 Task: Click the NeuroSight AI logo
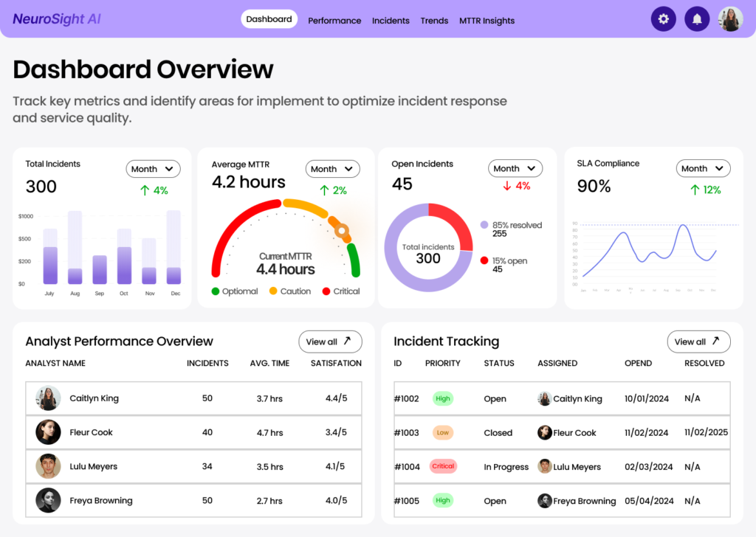point(57,19)
